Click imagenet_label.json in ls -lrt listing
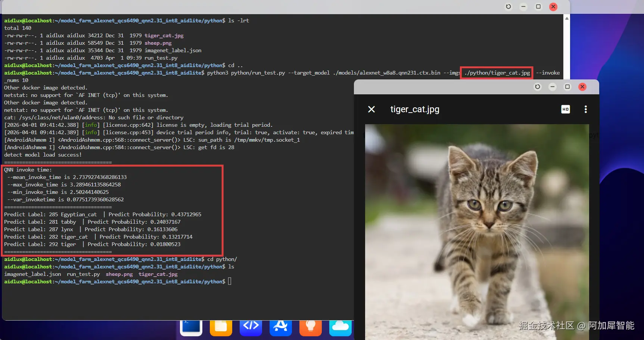The image size is (644, 340). [173, 50]
